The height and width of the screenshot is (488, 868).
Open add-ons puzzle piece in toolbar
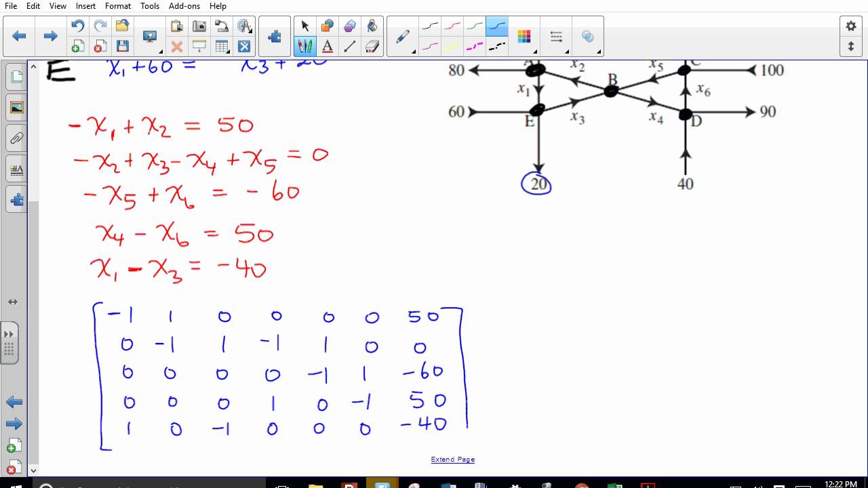click(x=275, y=37)
